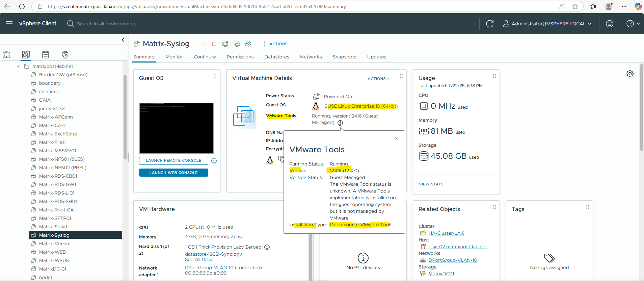The width and height of the screenshot is (644, 281).
Task: Click the main page vertical scrollbar
Action: click(x=642, y=108)
